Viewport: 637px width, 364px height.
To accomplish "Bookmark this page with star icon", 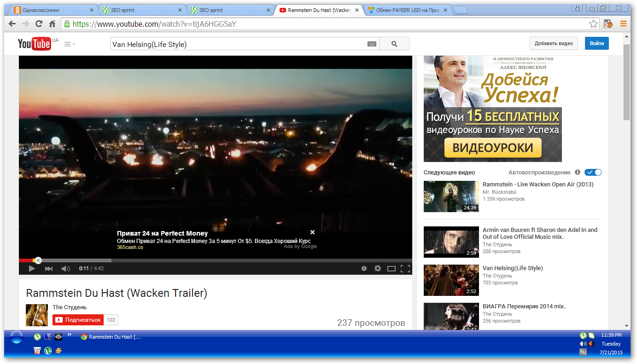I will pos(594,24).
